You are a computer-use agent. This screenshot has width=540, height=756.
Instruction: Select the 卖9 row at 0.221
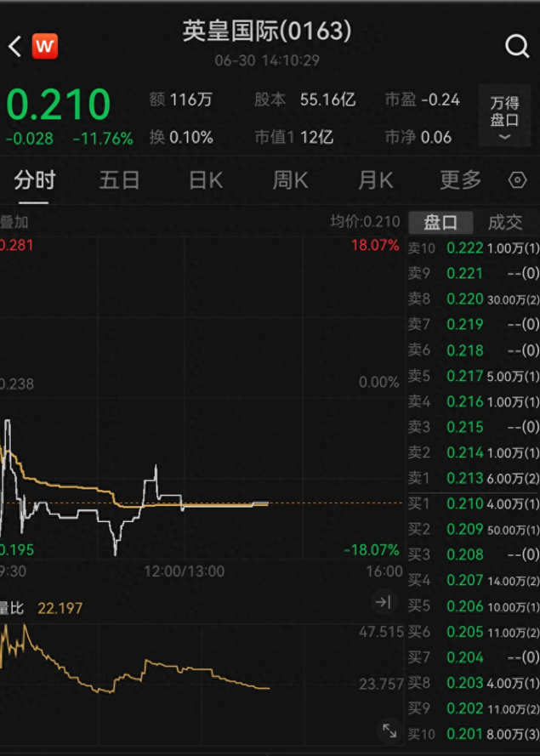tap(474, 274)
